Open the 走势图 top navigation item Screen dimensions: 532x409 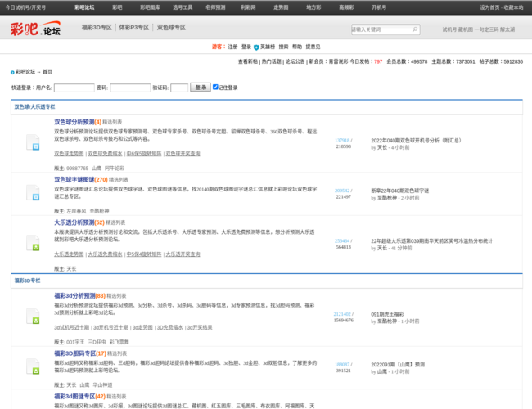click(281, 7)
